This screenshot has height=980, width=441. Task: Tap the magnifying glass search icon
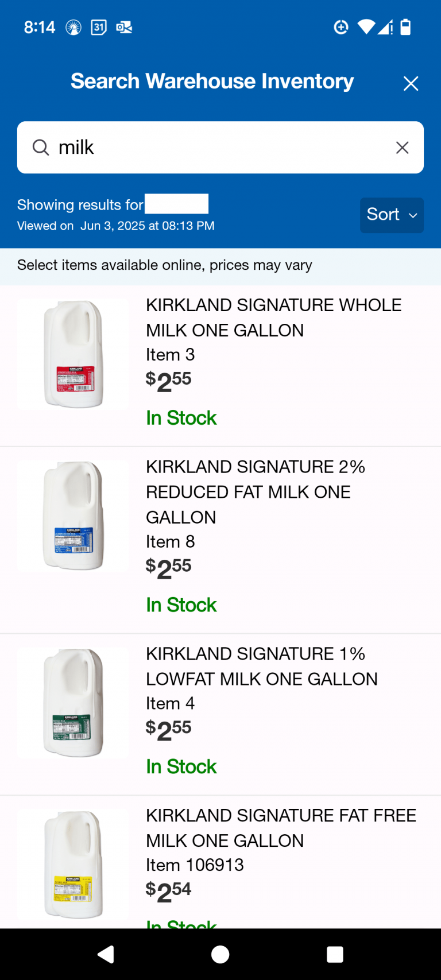40,148
